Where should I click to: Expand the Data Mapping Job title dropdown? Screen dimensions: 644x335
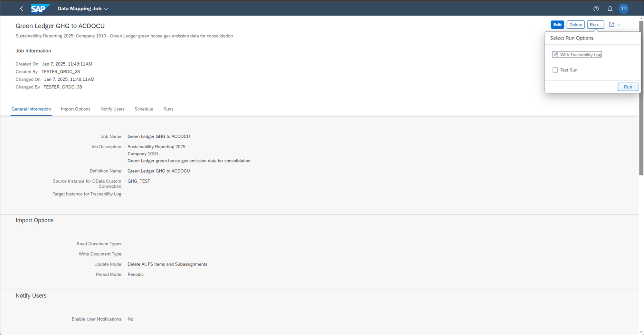click(107, 9)
